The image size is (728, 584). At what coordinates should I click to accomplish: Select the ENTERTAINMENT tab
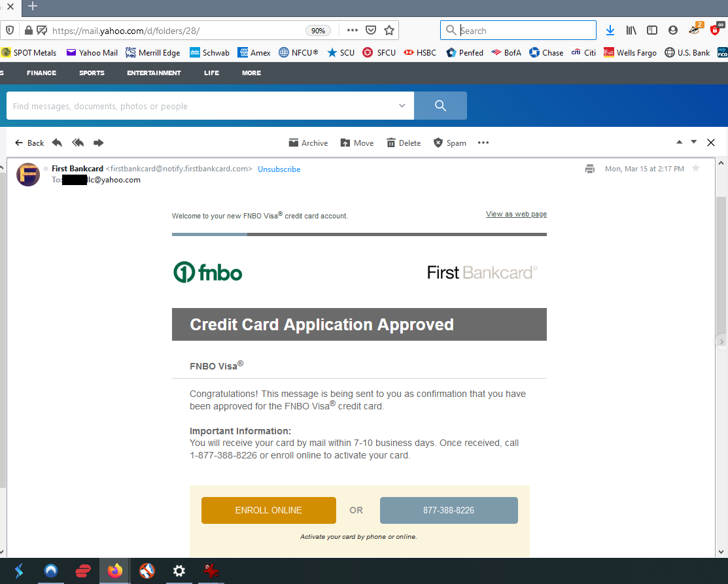pyautogui.click(x=154, y=73)
